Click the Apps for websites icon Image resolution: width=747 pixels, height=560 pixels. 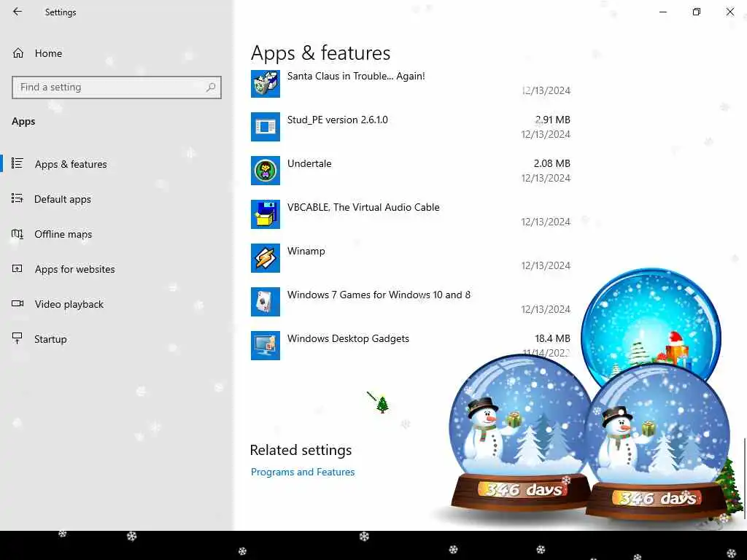pos(18,268)
